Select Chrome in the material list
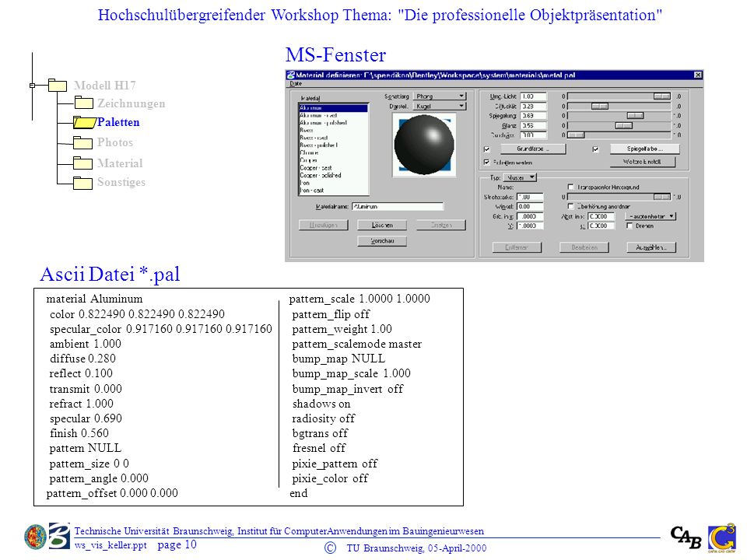The image size is (747, 560). click(x=333, y=152)
